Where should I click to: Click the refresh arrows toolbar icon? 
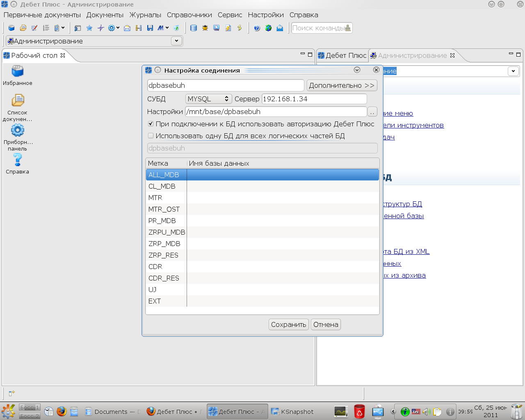coord(176,28)
